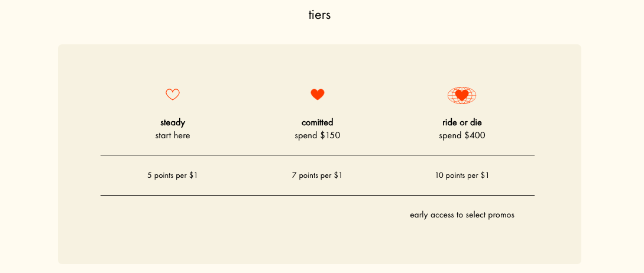Viewport: 644px width, 273px height.
Task: Click the "steady" tier name
Action: click(x=173, y=122)
